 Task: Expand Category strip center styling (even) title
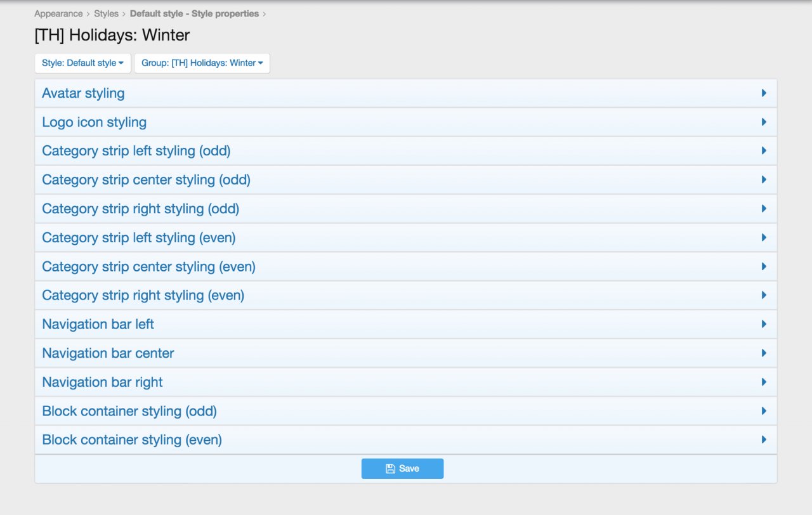click(148, 267)
